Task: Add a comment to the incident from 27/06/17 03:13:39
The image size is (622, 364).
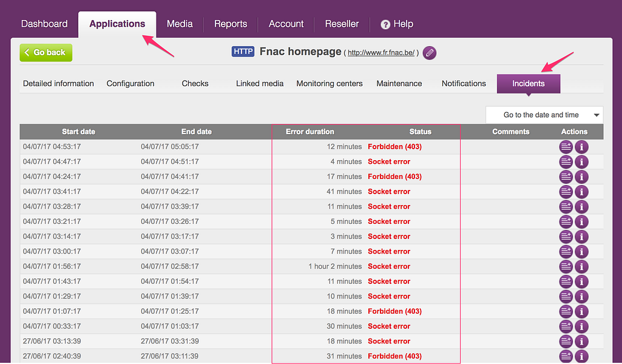Action: click(566, 341)
